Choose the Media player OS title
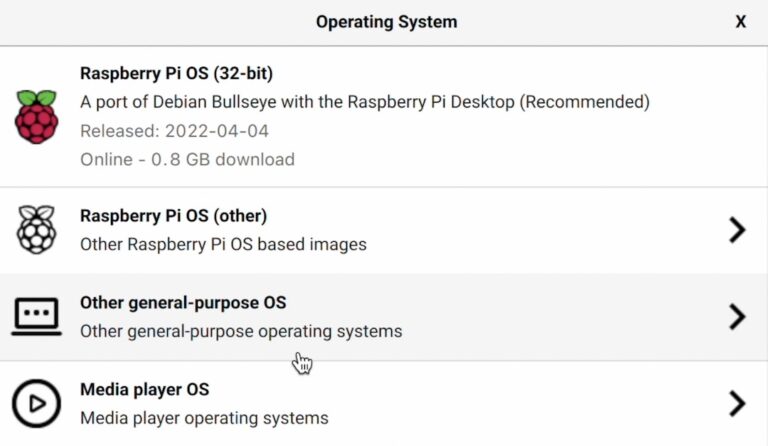Screen dimensions: 768x446 [x=144, y=389]
